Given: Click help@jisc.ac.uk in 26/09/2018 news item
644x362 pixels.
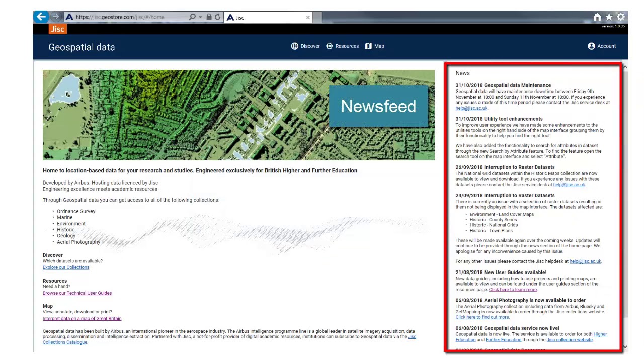Looking at the screenshot, I should tap(569, 185).
